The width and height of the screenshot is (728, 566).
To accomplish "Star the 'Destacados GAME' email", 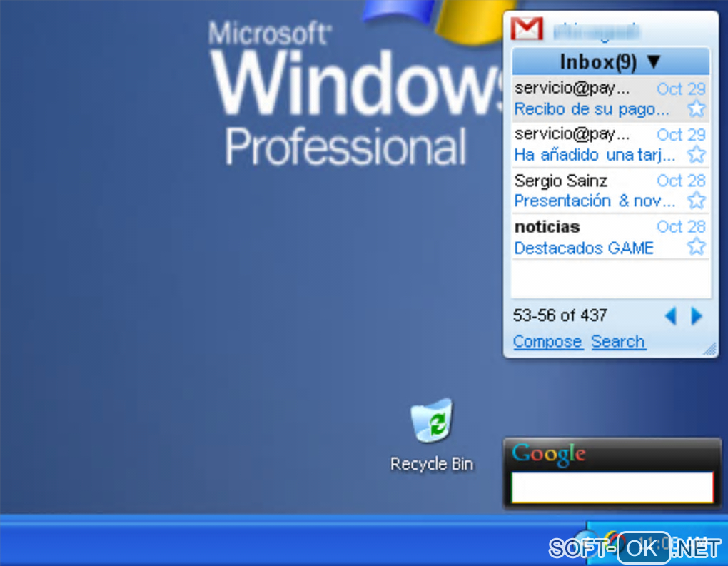I will point(697,246).
